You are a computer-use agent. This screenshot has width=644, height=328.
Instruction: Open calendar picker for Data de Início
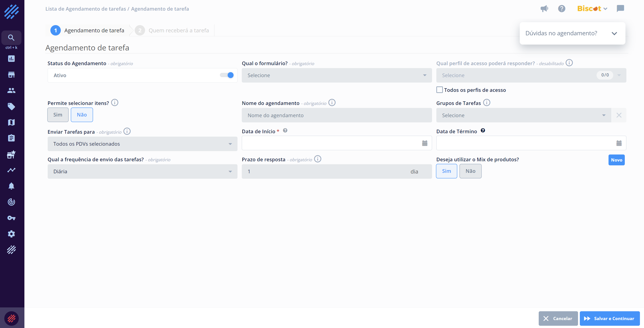425,143
